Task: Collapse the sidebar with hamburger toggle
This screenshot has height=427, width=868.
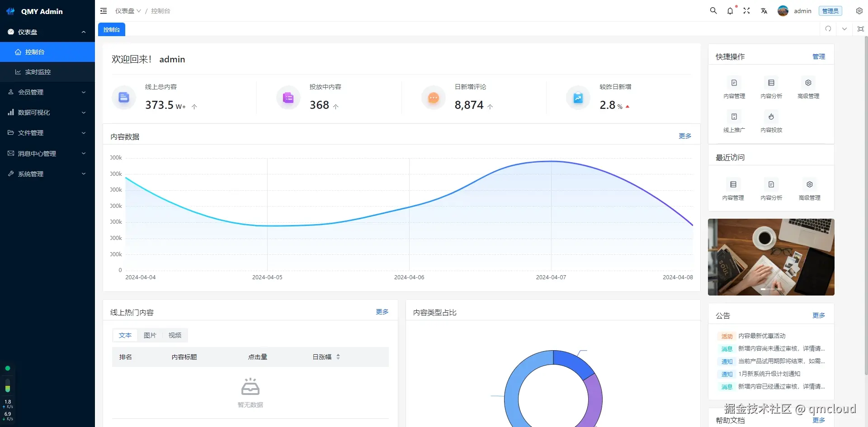Action: [x=104, y=10]
